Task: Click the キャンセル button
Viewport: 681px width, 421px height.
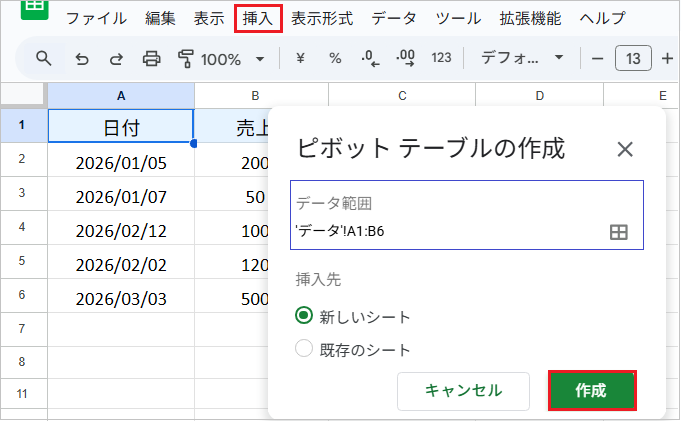Action: (463, 391)
